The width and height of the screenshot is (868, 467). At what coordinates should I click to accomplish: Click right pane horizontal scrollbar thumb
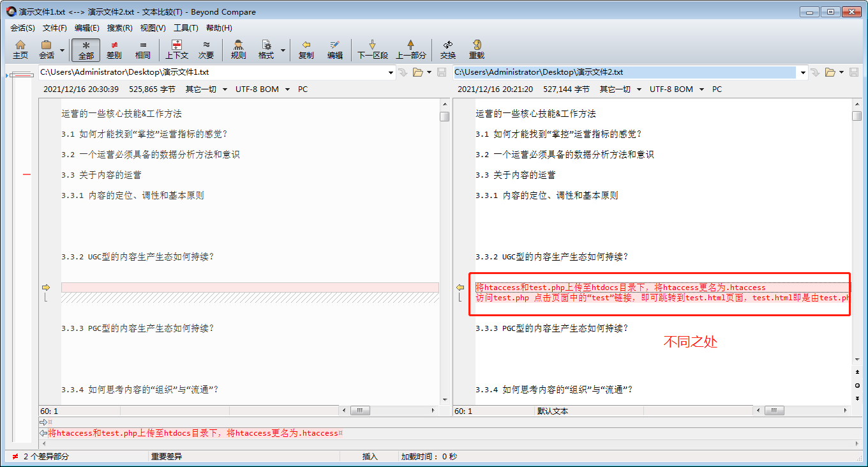point(773,411)
